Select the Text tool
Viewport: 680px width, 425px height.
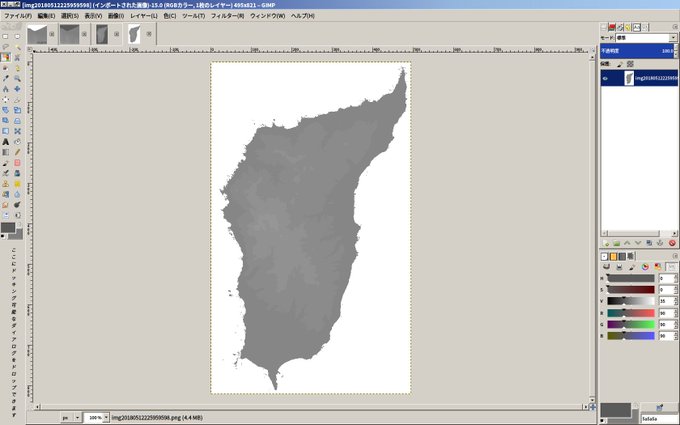click(6, 142)
